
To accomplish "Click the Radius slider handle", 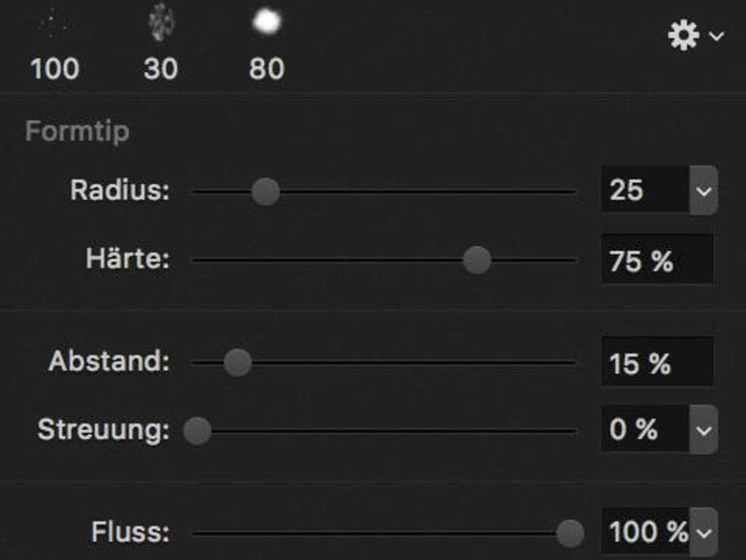I will click(x=264, y=191).
